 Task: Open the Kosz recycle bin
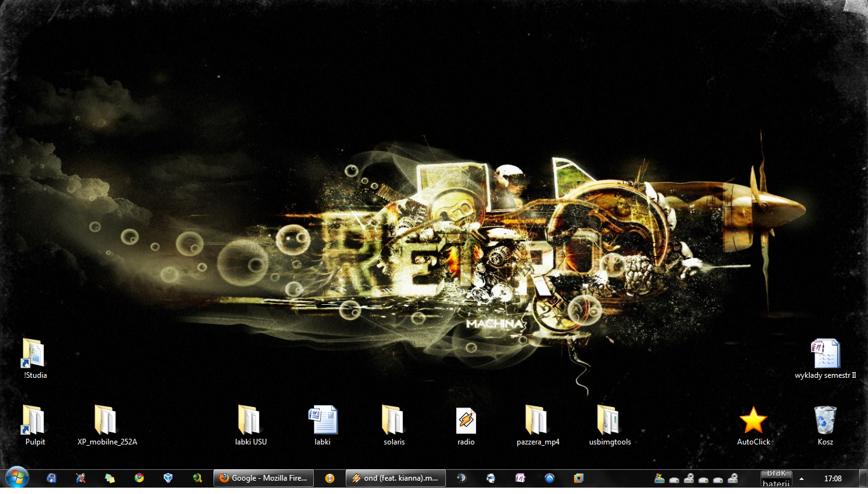[x=825, y=420]
